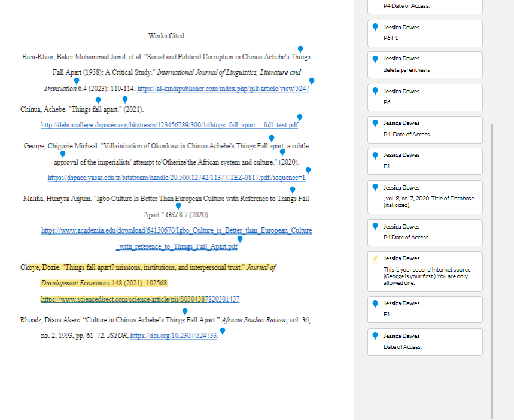The width and height of the screenshot is (514, 420).
Task: Open the "F1" comment directly below the Internet source comment
Action: tap(425, 309)
